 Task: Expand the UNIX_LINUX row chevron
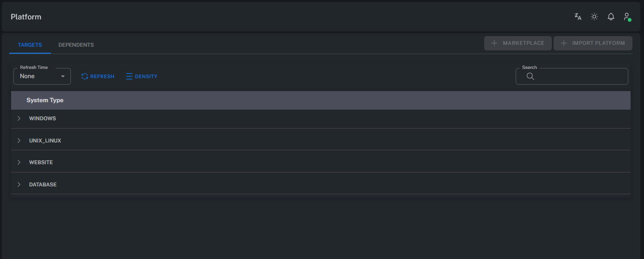[19, 141]
